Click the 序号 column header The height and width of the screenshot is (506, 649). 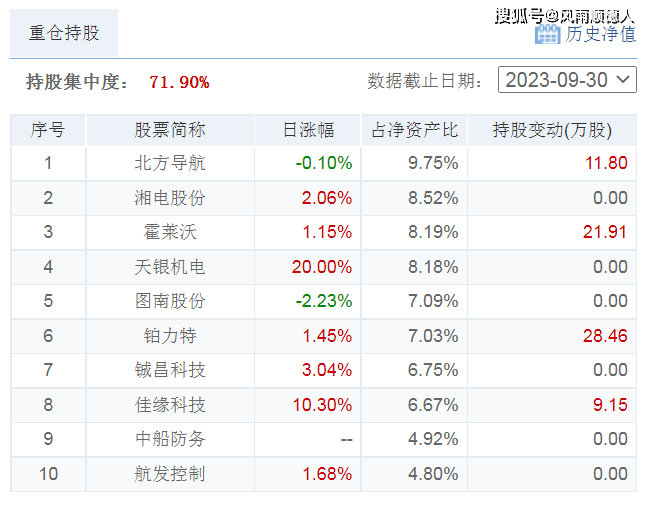click(48, 130)
